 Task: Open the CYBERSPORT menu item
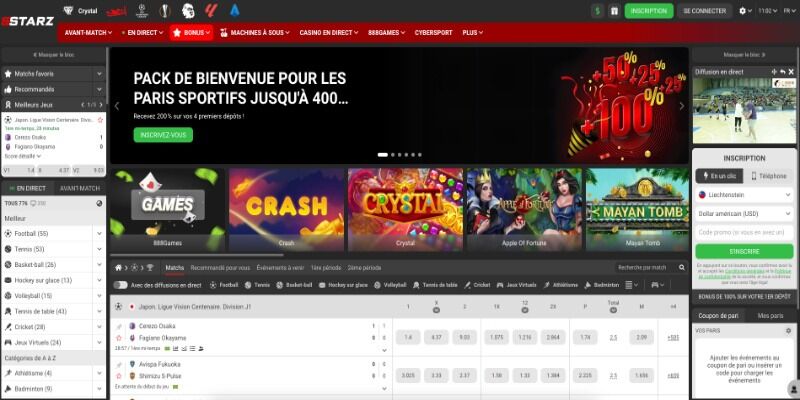click(x=433, y=33)
